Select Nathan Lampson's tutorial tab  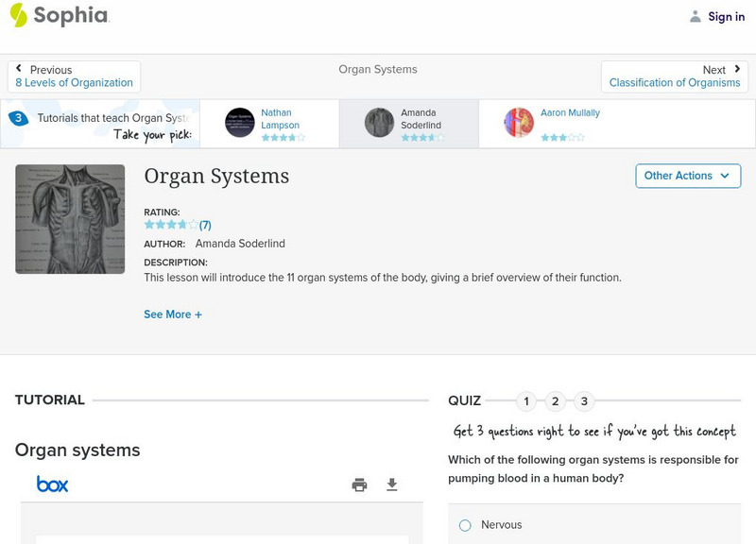[268, 124]
